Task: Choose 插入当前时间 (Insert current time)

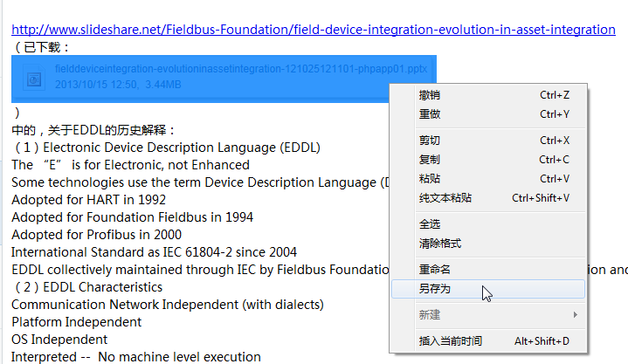Action: coord(451,340)
